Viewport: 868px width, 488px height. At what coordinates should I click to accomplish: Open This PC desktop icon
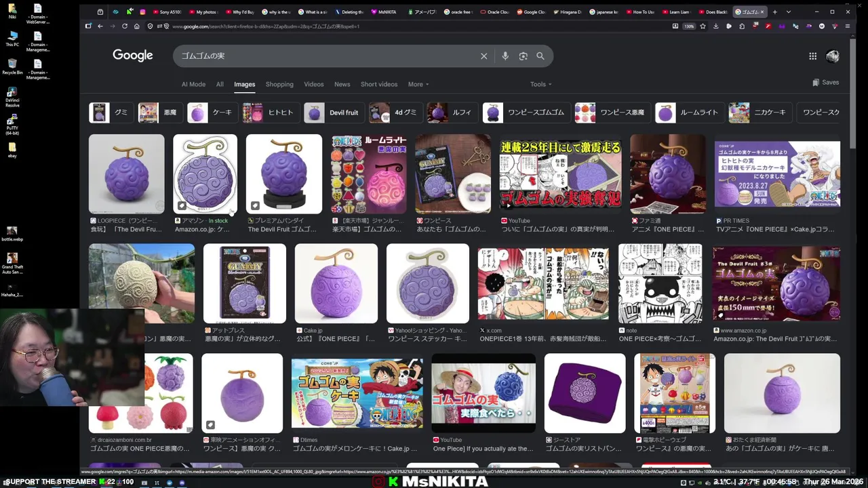(x=12, y=38)
